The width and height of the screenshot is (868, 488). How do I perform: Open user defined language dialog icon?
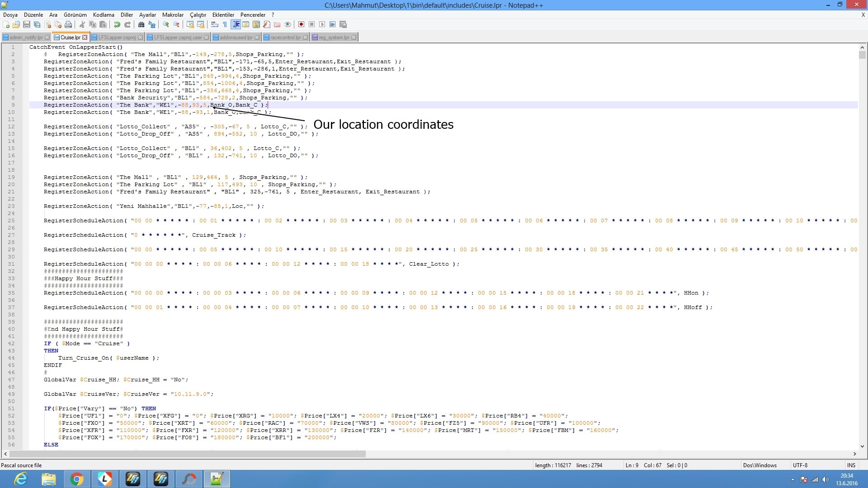tap(246, 24)
